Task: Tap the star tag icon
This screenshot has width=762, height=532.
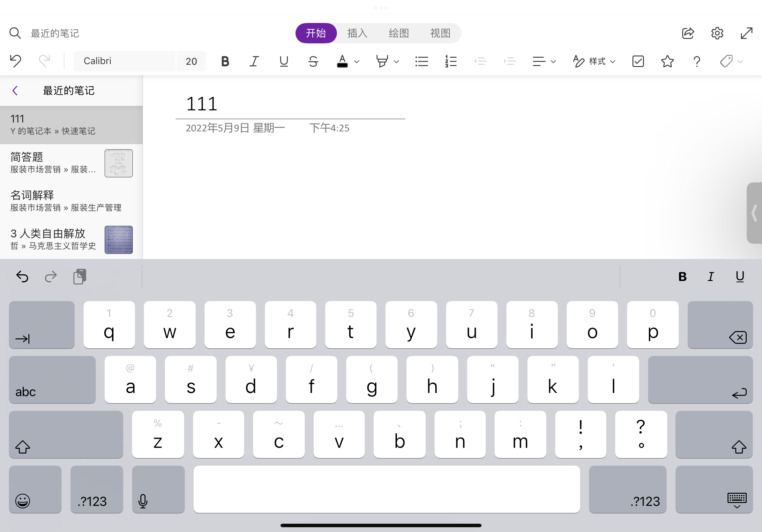Action: tap(667, 61)
